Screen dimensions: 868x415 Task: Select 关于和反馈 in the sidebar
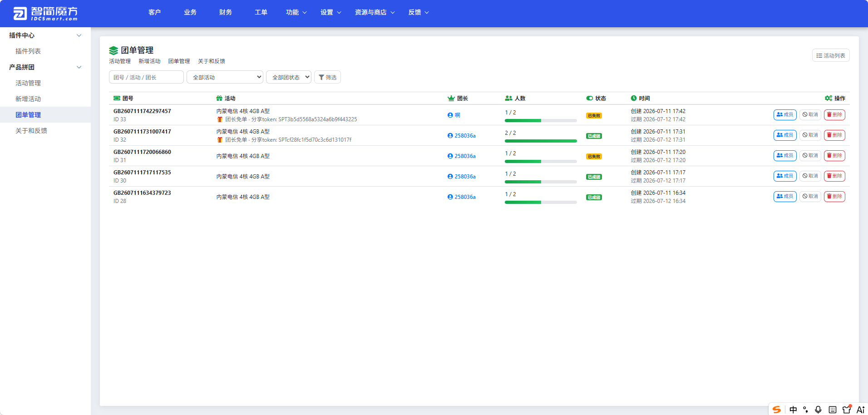[31, 131]
